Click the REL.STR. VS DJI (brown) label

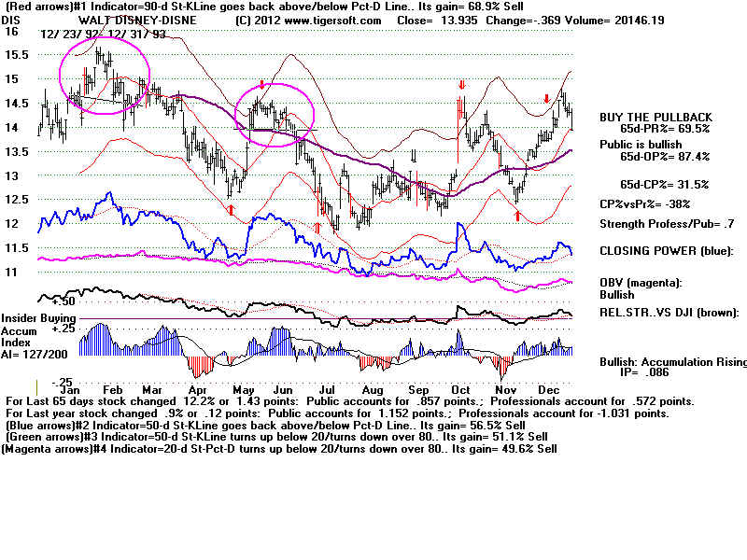[x=669, y=313]
